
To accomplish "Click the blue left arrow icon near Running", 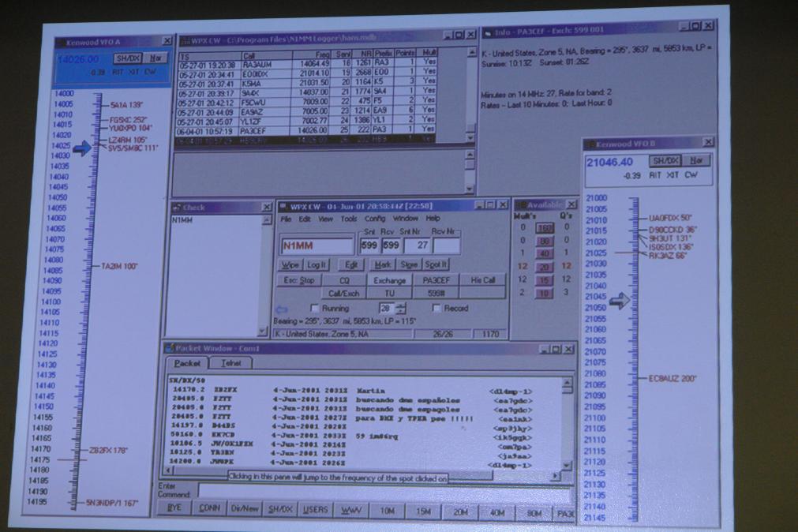I will pyautogui.click(x=282, y=309).
